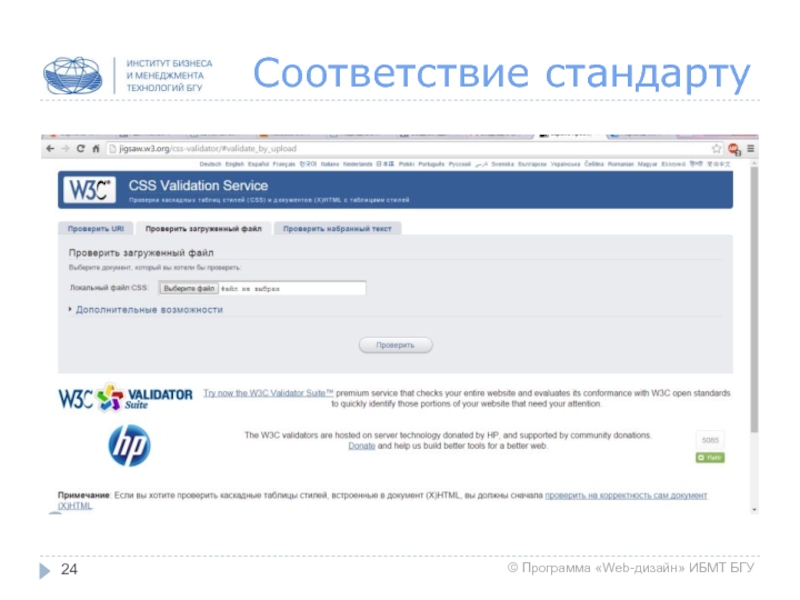Focus the jigsaw.w3.org address bar
Screen dimensions: 800x600
pyautogui.click(x=408, y=148)
